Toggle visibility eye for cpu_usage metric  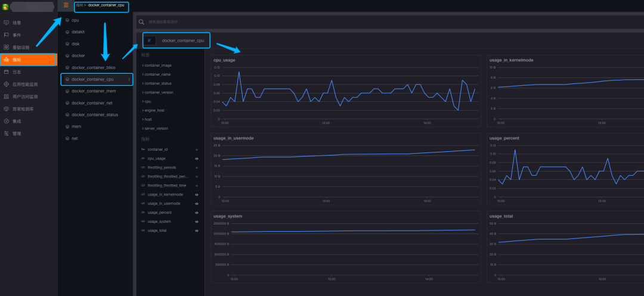[197, 159]
